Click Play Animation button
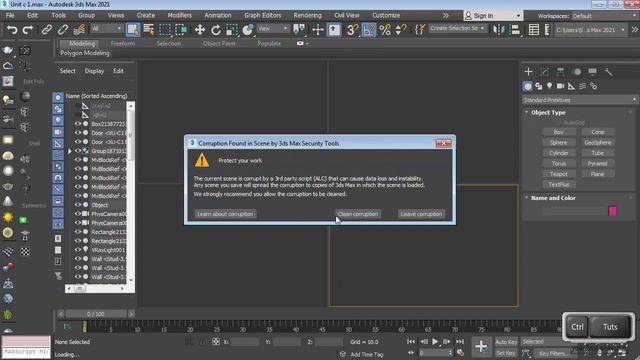Viewport: 640px width, 360px height. tap(435, 342)
